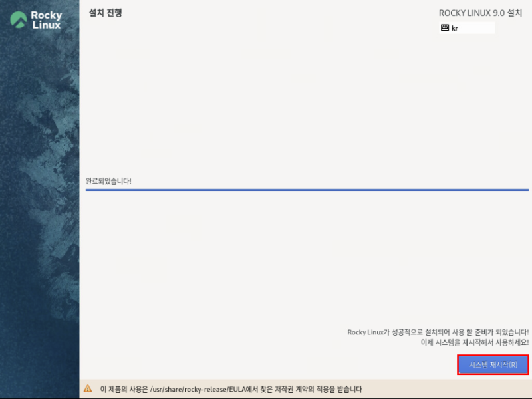
Task: Click the ROCKY LINUX 9.0 설치 title
Action: 480,13
